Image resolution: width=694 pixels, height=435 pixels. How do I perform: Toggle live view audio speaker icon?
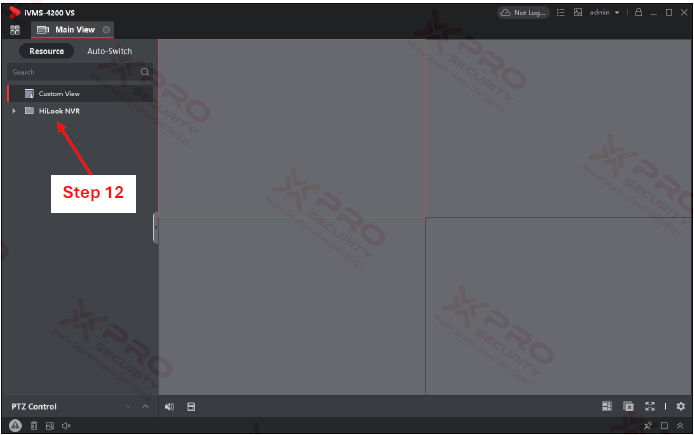click(169, 406)
